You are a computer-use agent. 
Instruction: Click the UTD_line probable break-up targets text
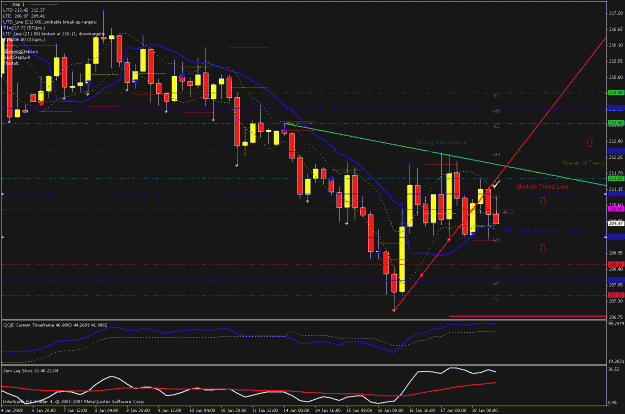click(x=49, y=22)
